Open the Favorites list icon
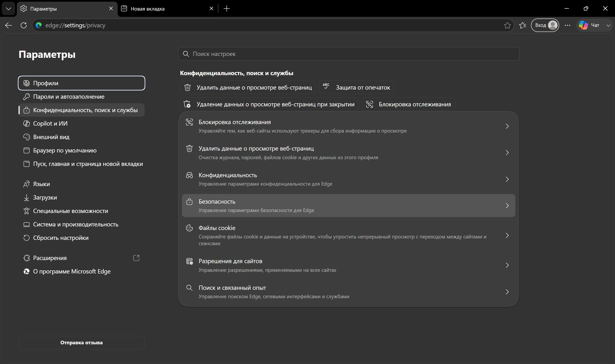 523,25
